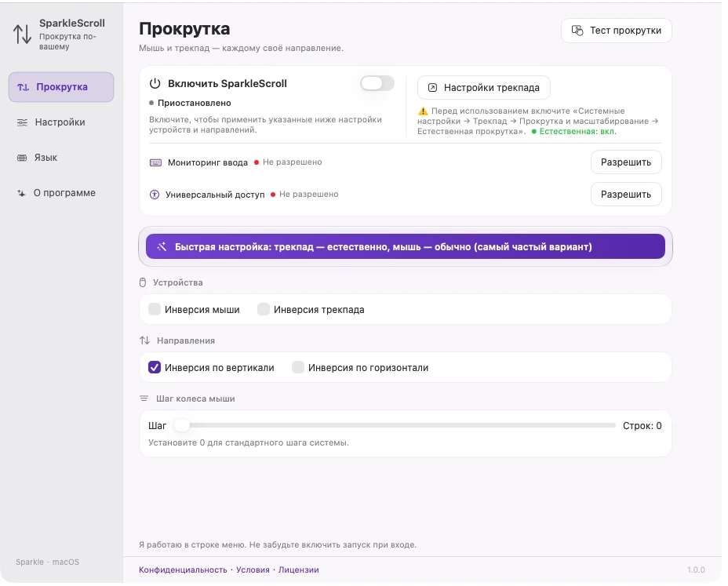Viewport: 728px width, 586px height.
Task: Click the lines icon beside Шаг колеса мыши
Action: 144,399
